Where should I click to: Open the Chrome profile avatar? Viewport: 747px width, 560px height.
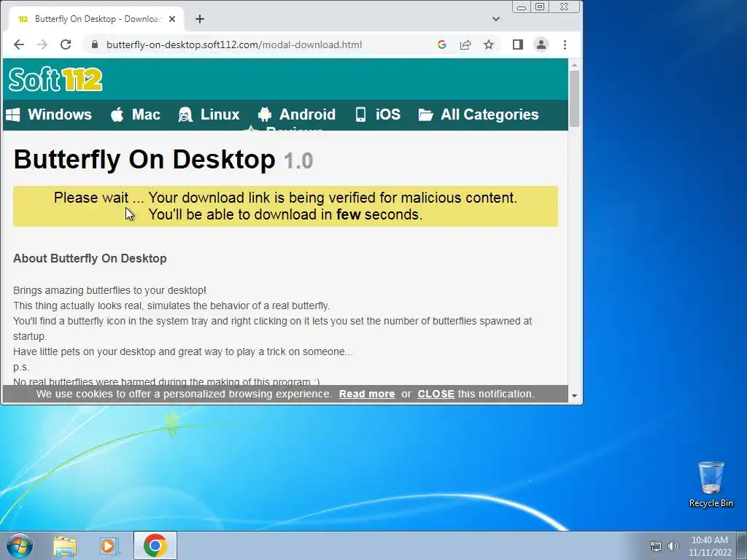pyautogui.click(x=541, y=44)
